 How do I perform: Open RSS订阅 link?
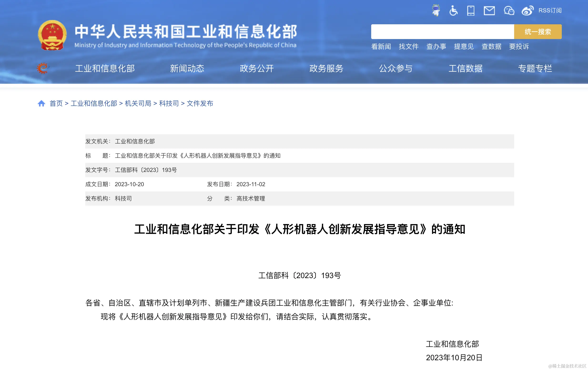click(550, 10)
